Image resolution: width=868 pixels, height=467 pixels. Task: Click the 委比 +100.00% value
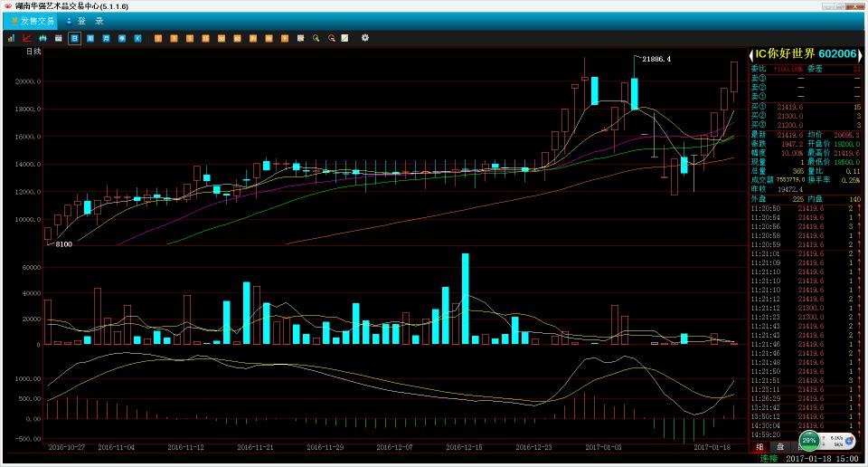(788, 69)
